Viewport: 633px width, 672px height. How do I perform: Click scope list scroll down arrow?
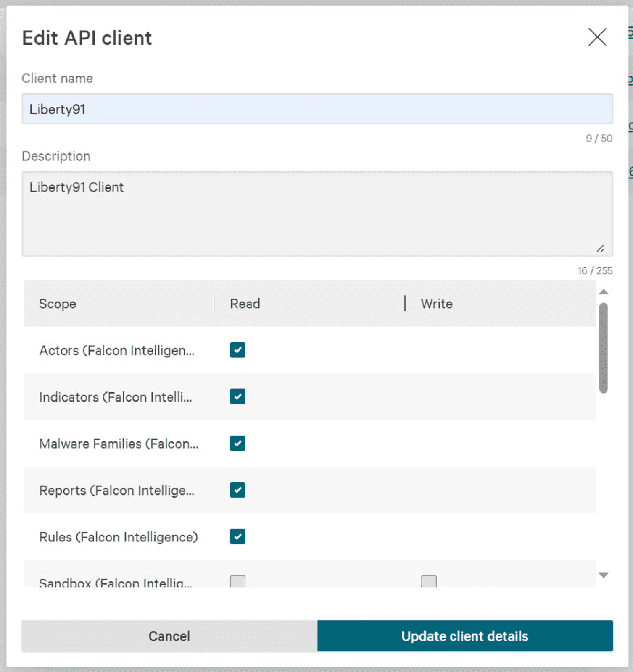[604, 575]
